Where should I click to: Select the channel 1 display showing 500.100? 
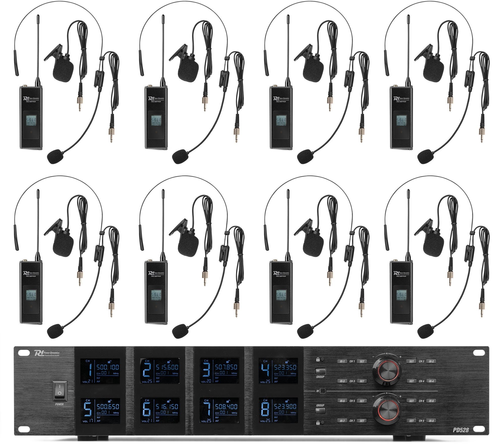(x=100, y=371)
